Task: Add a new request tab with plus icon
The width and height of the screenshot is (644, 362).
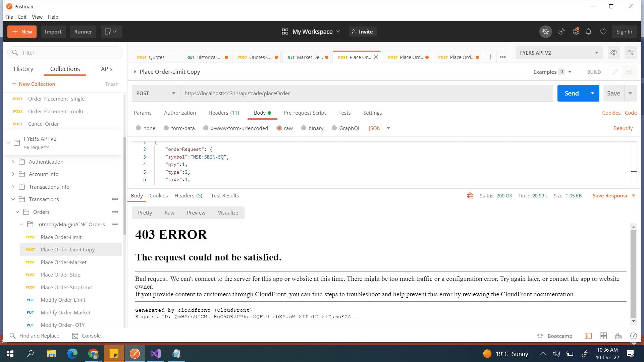Action: [x=490, y=57]
